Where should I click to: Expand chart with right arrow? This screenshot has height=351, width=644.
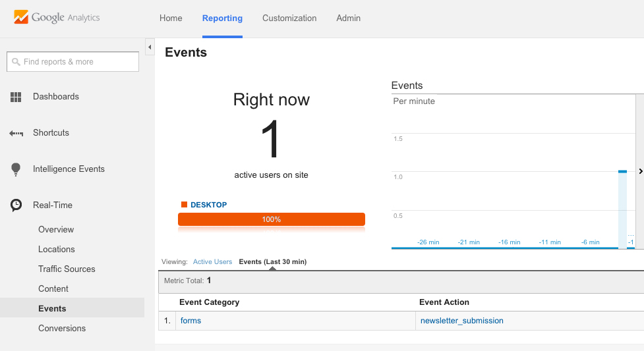[x=640, y=171]
